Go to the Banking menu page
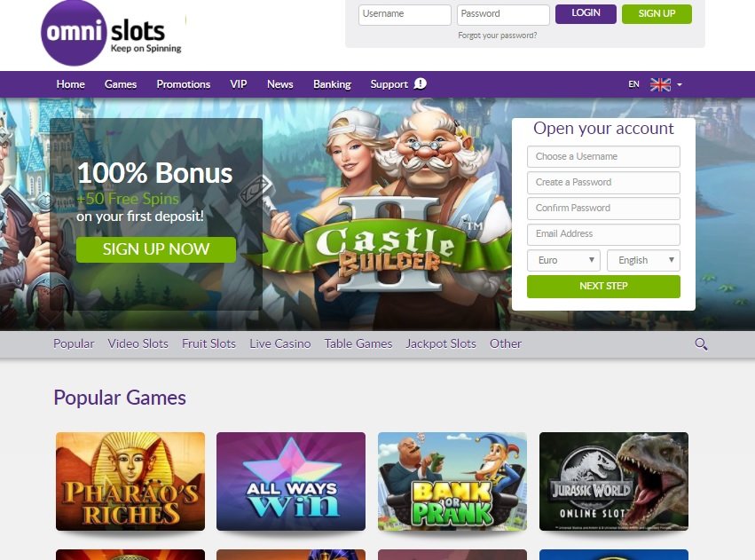This screenshot has width=755, height=560. 332,84
